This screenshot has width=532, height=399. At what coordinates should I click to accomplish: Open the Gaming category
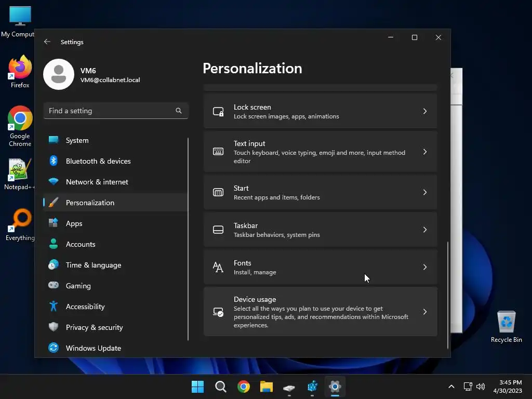(115, 286)
